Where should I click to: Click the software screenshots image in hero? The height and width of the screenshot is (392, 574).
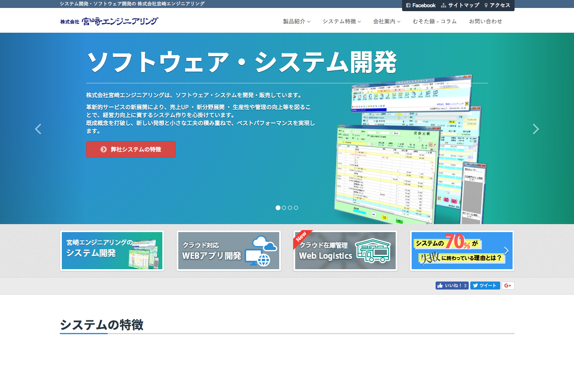click(x=410, y=150)
